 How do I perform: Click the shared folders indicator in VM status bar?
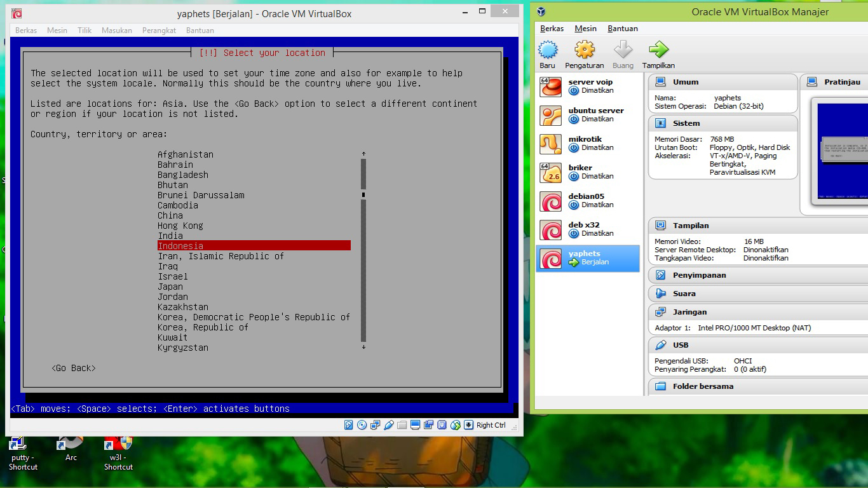point(402,425)
